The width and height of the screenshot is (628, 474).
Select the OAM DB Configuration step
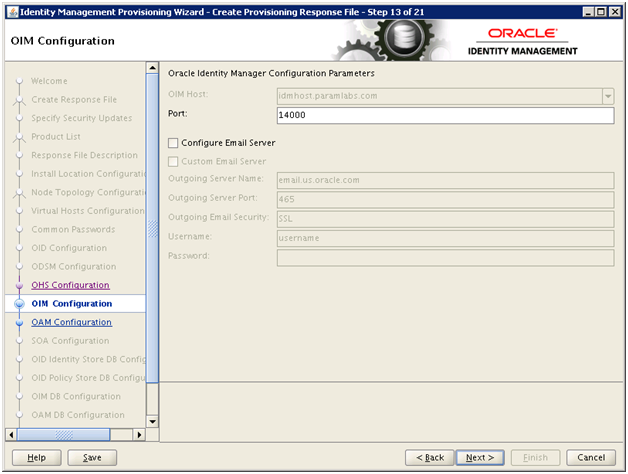(x=78, y=415)
